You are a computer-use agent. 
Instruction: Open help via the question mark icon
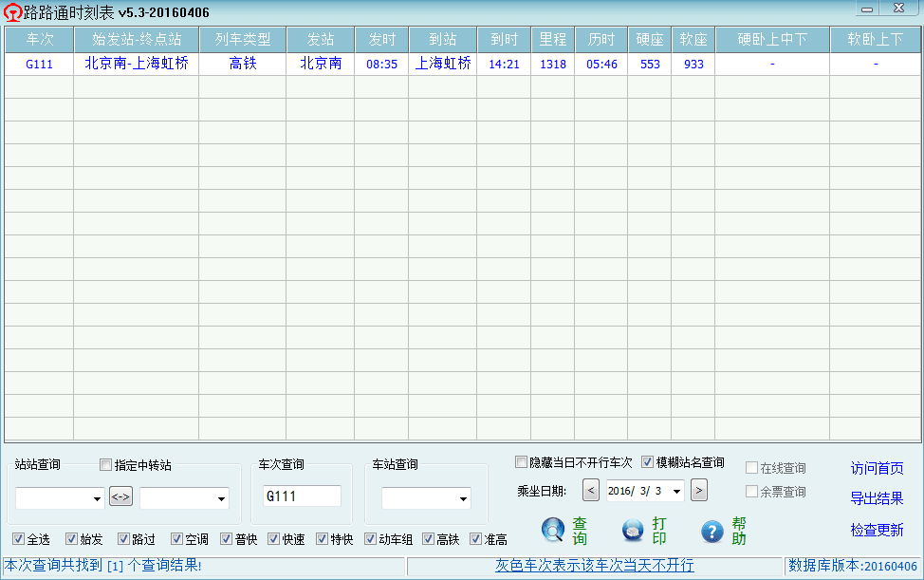pos(712,531)
